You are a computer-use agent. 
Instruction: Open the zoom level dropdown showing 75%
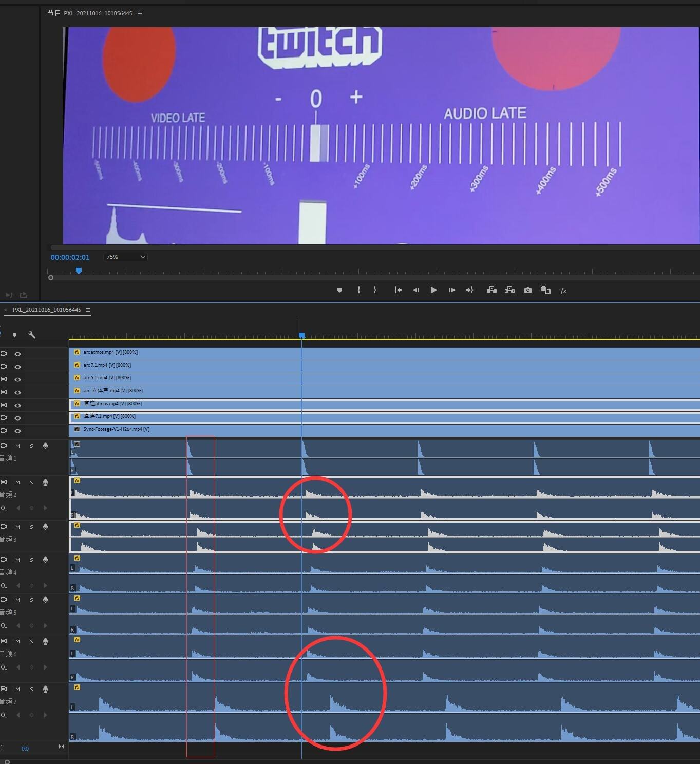[x=125, y=257]
